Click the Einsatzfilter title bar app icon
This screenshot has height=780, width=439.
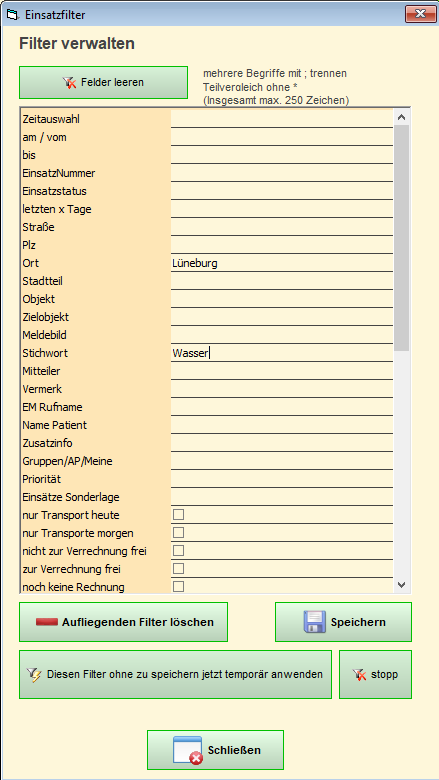(12, 15)
